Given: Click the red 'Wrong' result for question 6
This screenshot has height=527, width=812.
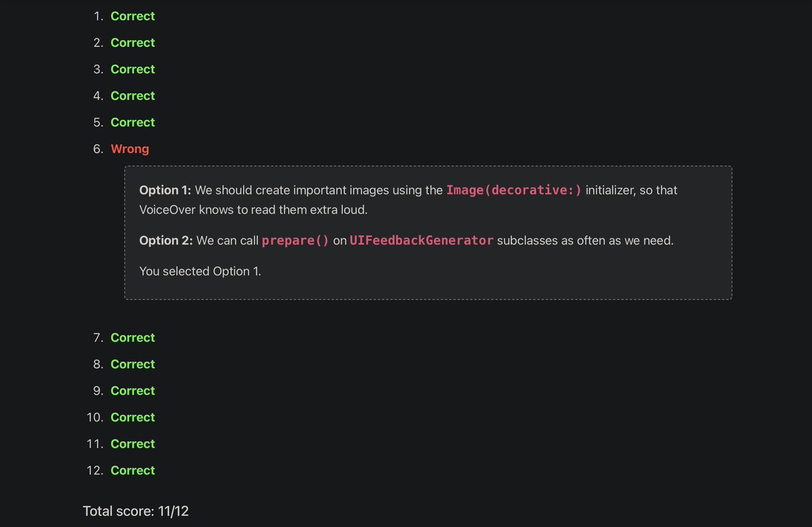Looking at the screenshot, I should click(130, 149).
